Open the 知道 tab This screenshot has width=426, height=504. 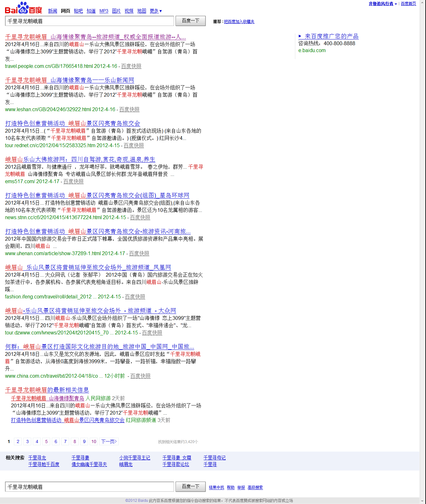(91, 11)
